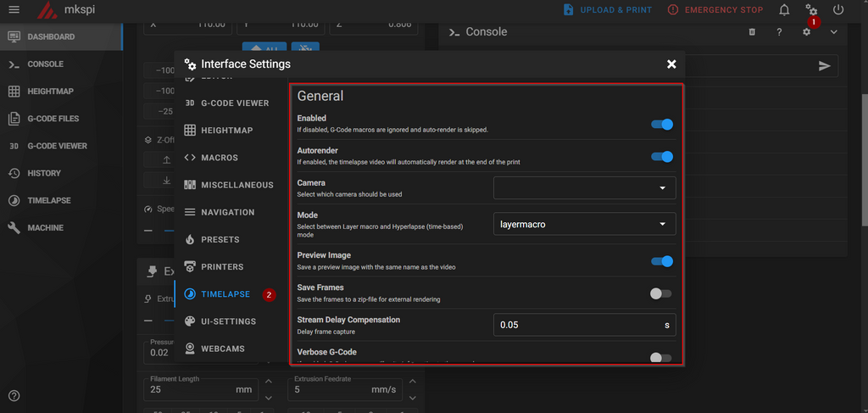Open Dashboard in the sidebar

click(x=61, y=37)
